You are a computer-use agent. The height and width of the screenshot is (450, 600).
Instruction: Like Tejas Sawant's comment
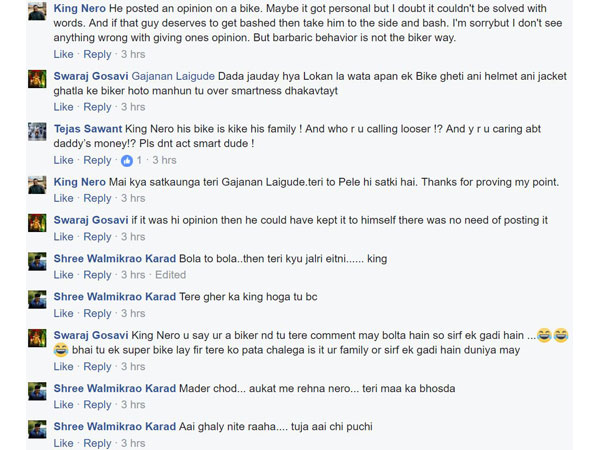click(x=64, y=160)
